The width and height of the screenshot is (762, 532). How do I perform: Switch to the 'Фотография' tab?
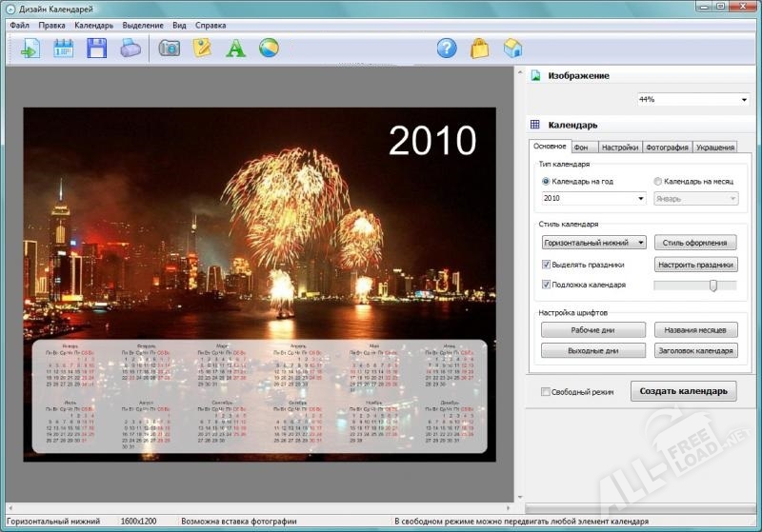pos(666,148)
